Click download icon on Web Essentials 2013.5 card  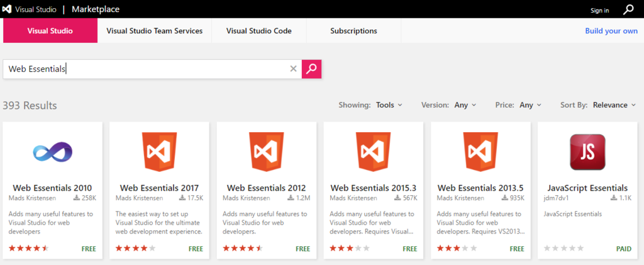pos(505,198)
